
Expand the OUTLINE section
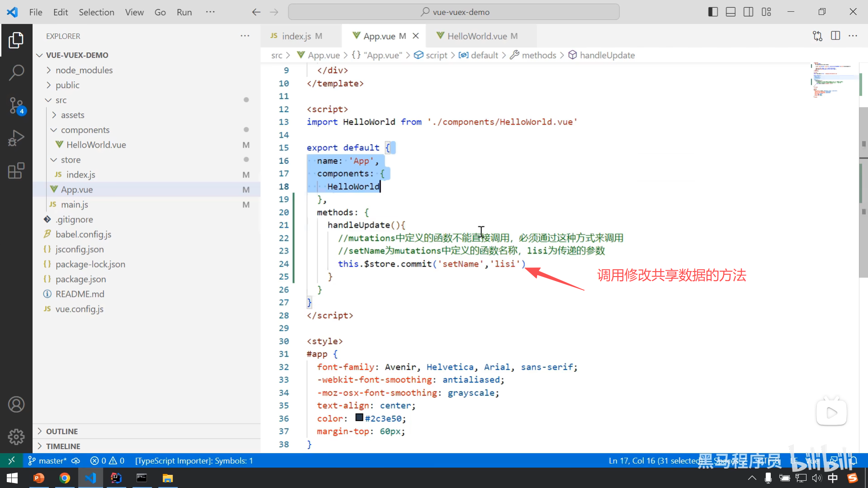[x=62, y=431]
